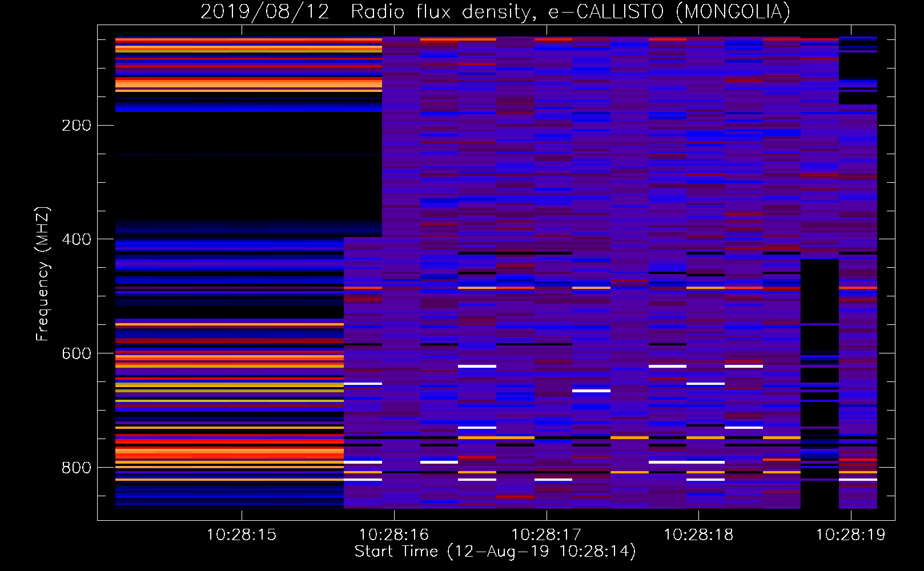
Task: Click the y-axis tick label '200'
Action: [x=77, y=126]
